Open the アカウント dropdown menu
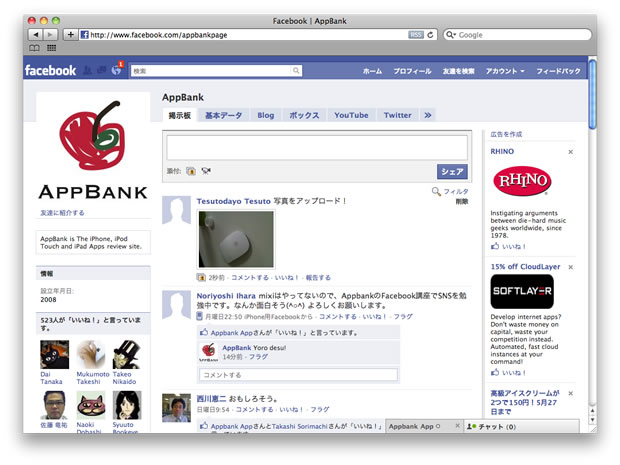620x465 pixels. [x=505, y=71]
